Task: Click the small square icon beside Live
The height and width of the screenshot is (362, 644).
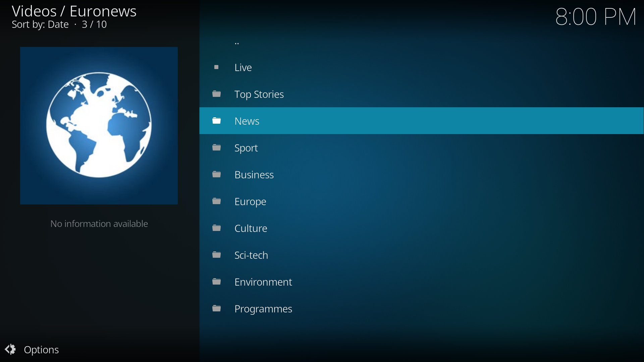Action: pos(216,67)
